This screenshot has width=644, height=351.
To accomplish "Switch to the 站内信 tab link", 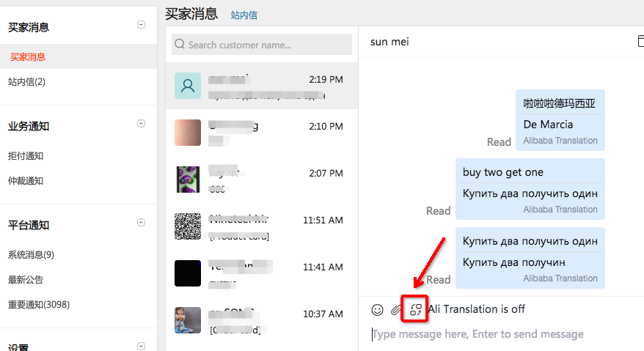I will [244, 15].
